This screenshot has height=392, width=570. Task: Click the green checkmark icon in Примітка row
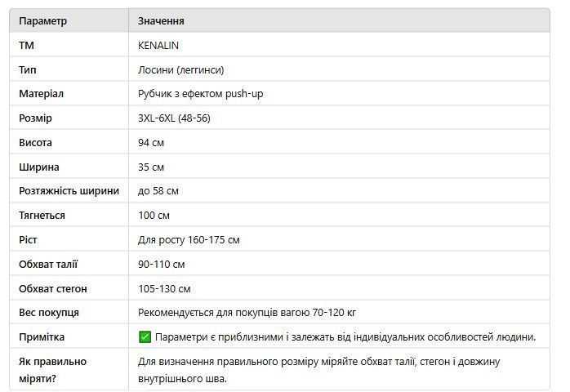click(x=145, y=337)
